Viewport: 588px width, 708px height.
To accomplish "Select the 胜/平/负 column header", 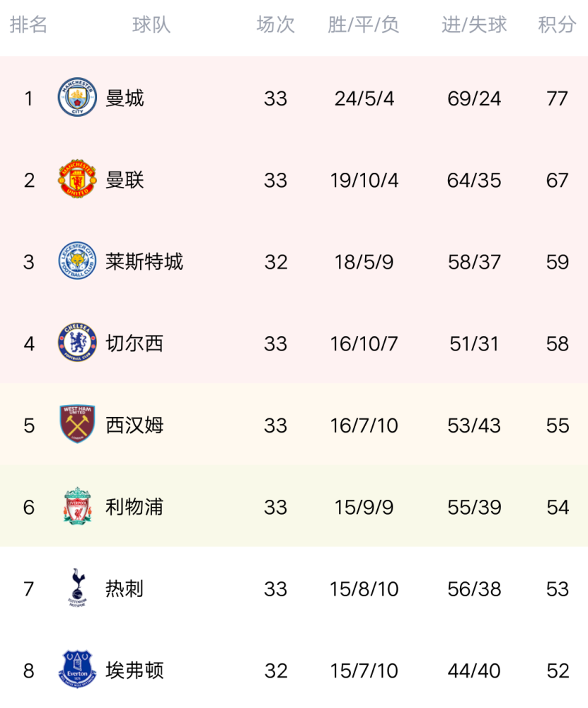I will click(364, 25).
